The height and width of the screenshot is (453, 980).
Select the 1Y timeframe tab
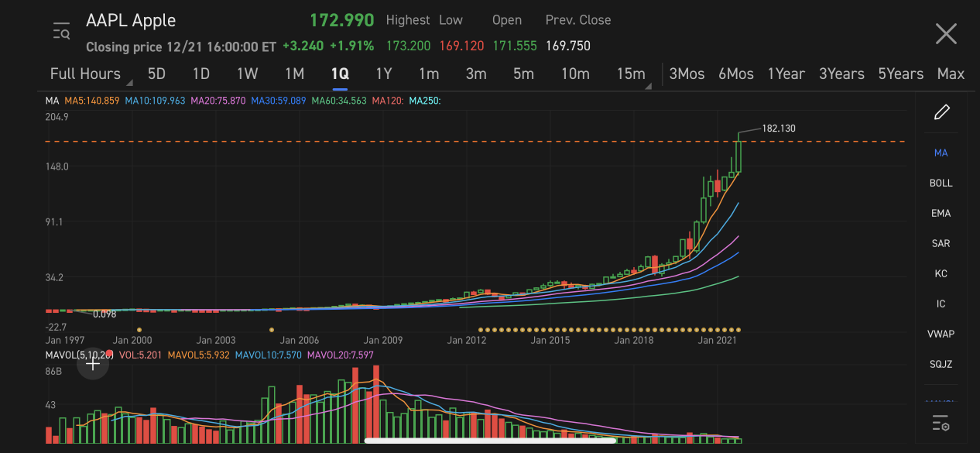coord(384,74)
